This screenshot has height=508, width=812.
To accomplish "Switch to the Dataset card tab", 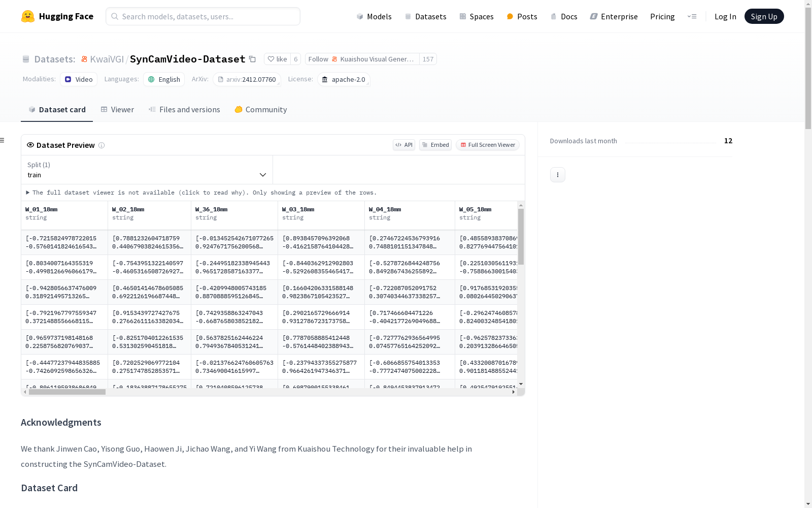I will 57,110.
